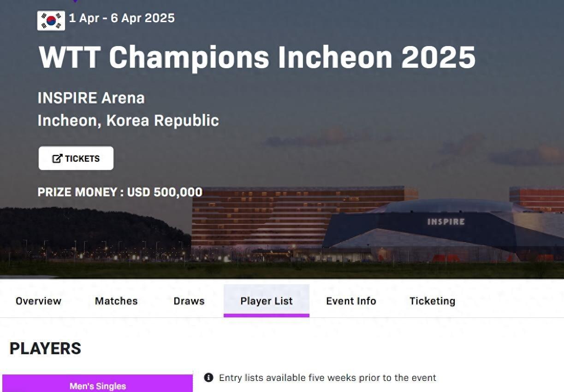
Task: Select the Player List tab
Action: [267, 301]
